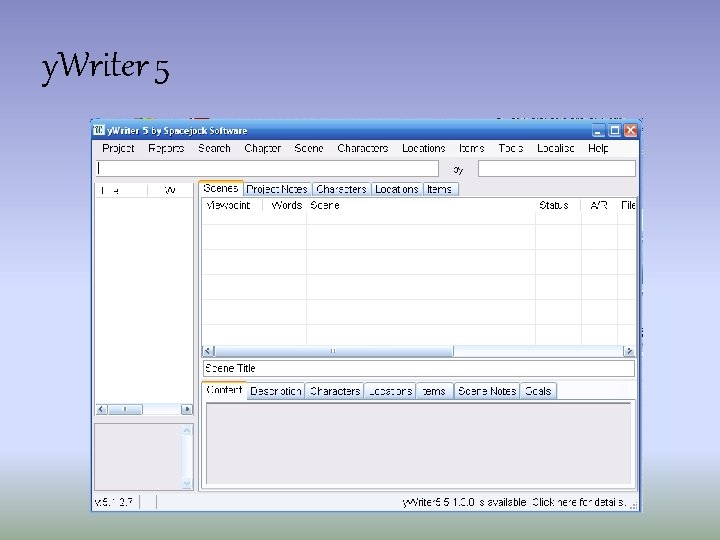Switch to the Project Notes tab
Image resolution: width=720 pixels, height=540 pixels.
coord(277,189)
